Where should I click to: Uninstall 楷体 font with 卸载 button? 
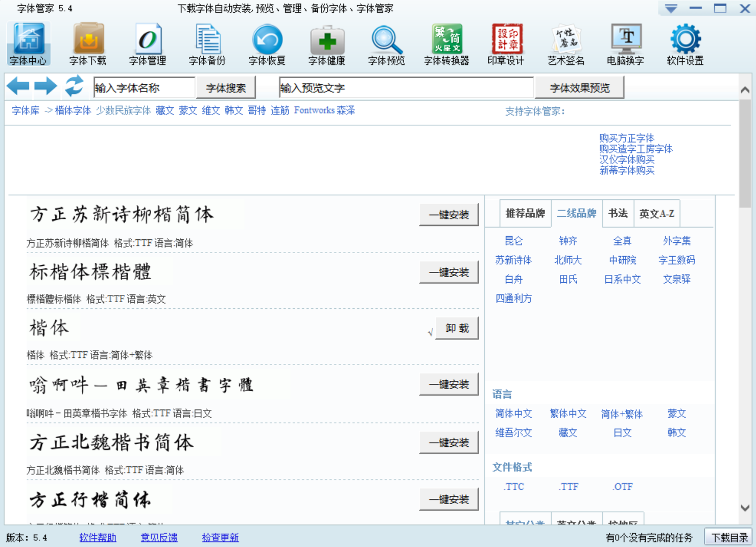tap(457, 328)
